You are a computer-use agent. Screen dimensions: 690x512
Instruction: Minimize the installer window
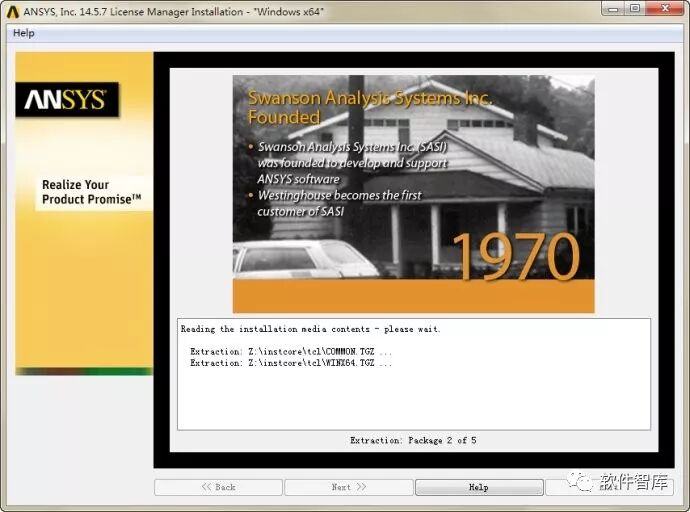click(x=613, y=8)
